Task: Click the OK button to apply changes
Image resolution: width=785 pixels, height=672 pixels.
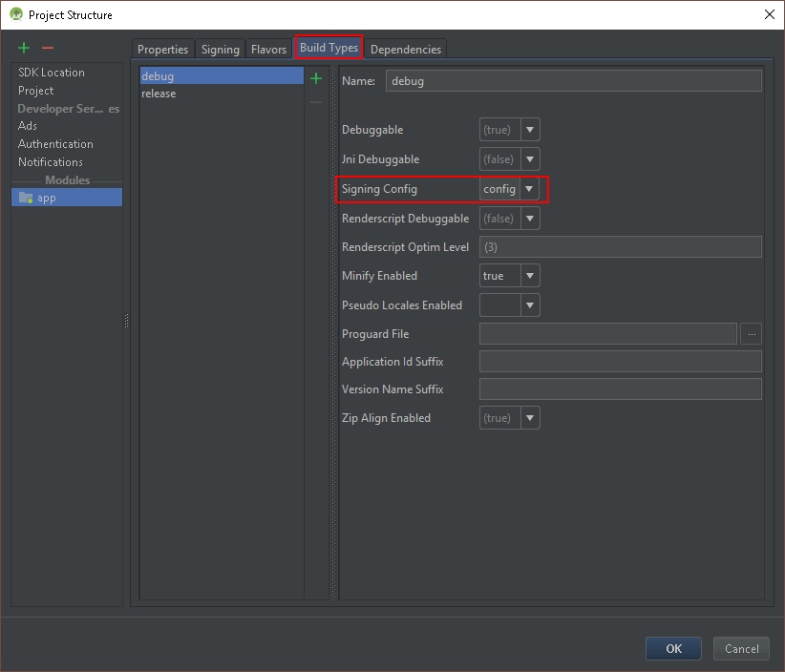Action: pyautogui.click(x=673, y=648)
